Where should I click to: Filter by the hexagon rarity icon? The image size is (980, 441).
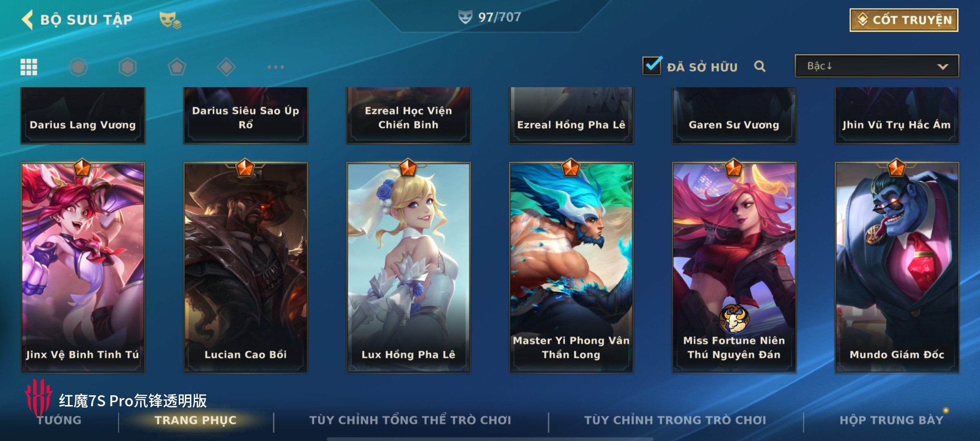coord(127,67)
